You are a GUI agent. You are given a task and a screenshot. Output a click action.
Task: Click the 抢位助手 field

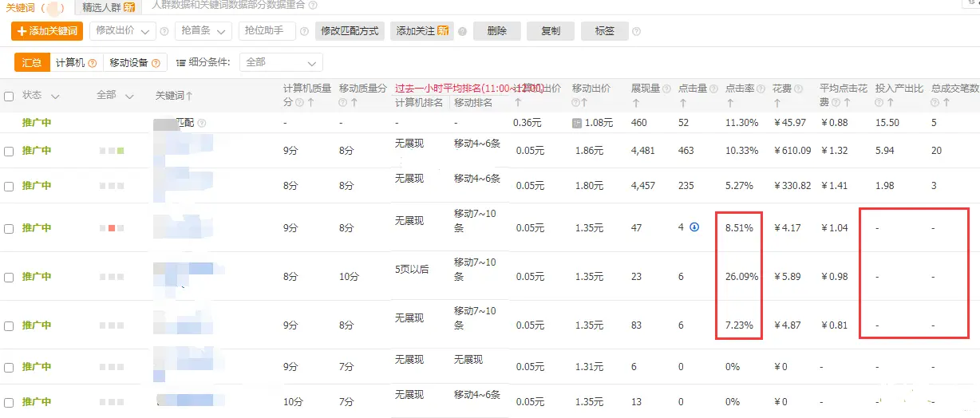pos(267,31)
